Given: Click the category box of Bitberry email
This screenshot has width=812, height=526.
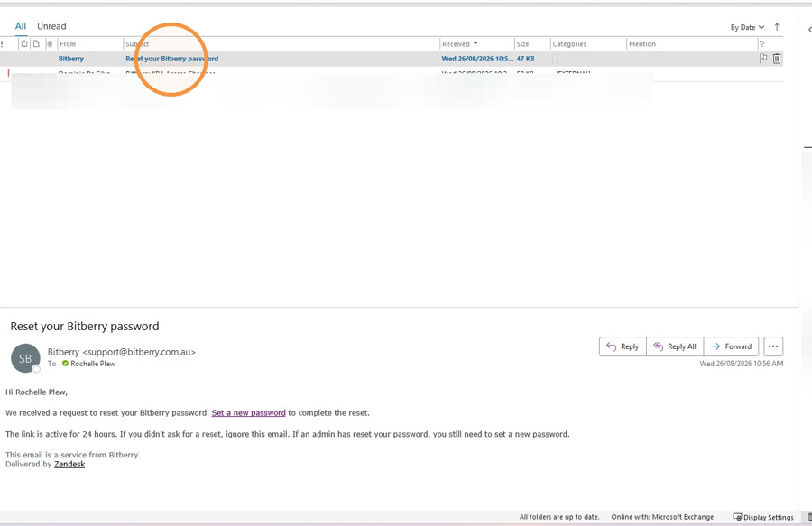Looking at the screenshot, I should [x=555, y=59].
